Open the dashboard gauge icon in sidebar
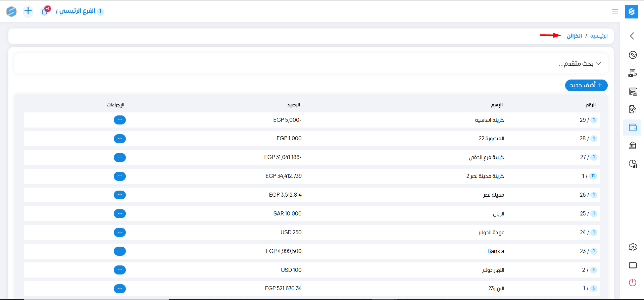Viewport: 644px width, 300px height. click(x=633, y=55)
